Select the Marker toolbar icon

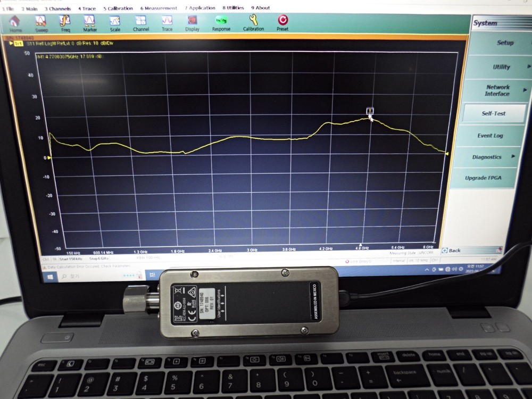(x=90, y=24)
